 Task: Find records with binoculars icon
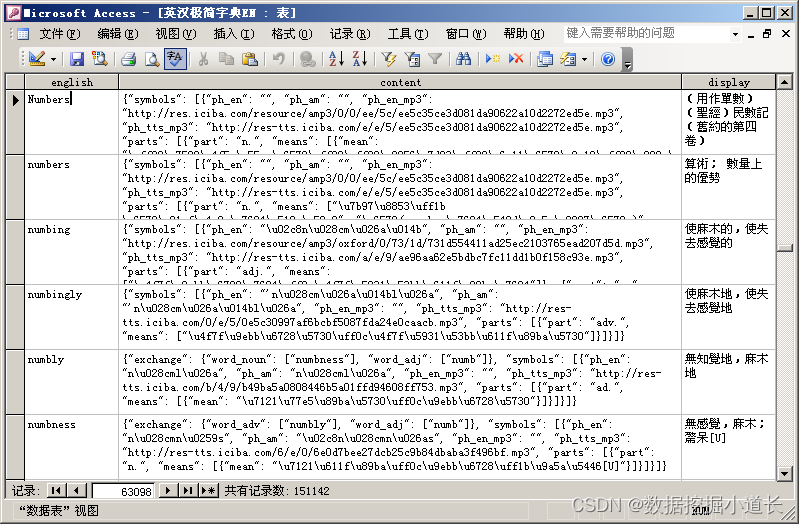click(x=463, y=59)
